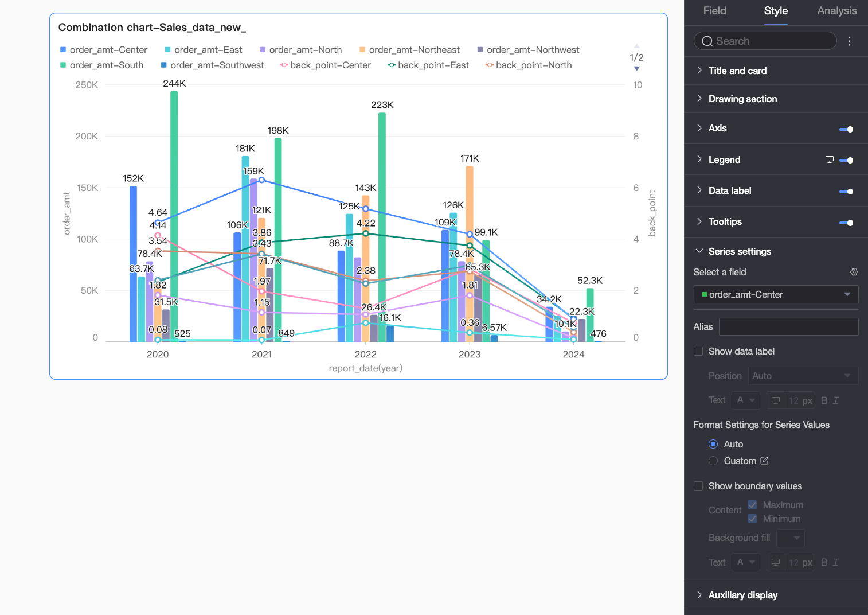
Task: Click italic icon in data label Text row
Action: coord(835,400)
